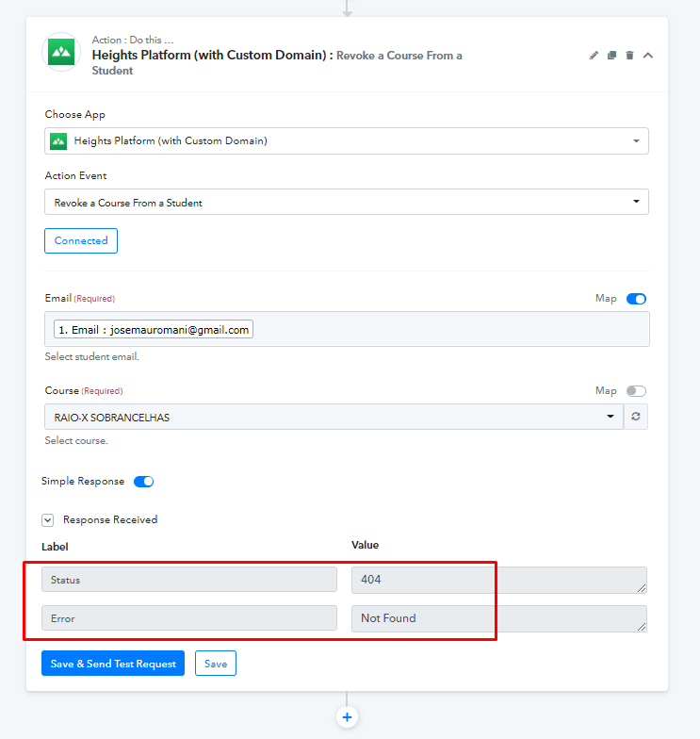700x739 pixels.
Task: Toggle the Simple Response switch
Action: click(x=143, y=482)
